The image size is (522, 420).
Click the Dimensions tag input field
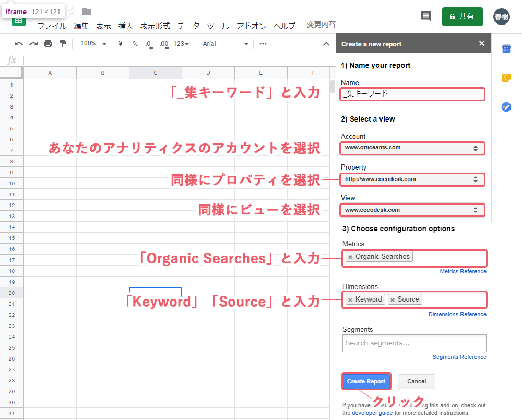click(414, 301)
